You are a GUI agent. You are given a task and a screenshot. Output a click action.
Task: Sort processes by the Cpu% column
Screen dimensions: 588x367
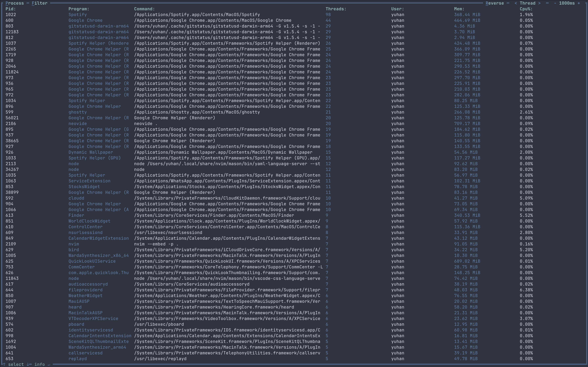526,9
